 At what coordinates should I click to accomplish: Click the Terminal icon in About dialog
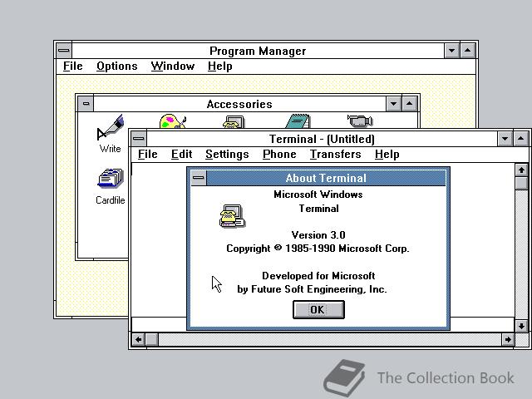pyautogui.click(x=232, y=216)
